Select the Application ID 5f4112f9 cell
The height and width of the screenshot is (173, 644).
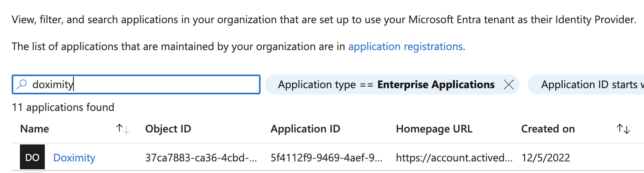(327, 158)
